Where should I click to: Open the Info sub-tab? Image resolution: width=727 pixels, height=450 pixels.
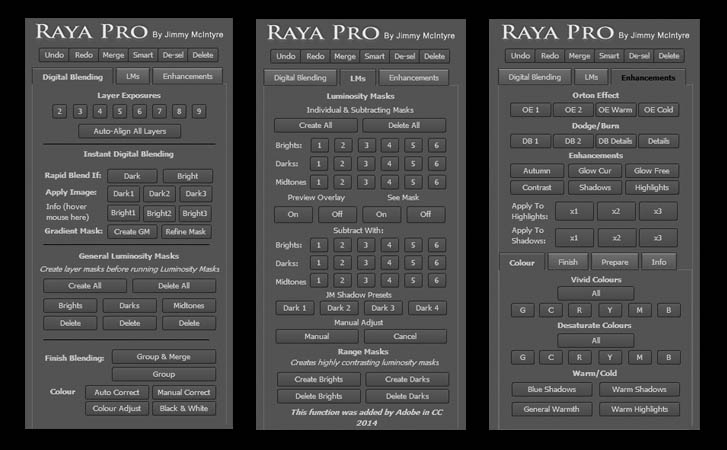click(x=659, y=262)
